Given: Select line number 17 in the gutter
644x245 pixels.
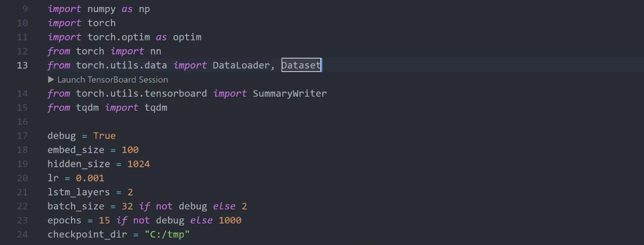Looking at the screenshot, I should click(22, 136).
